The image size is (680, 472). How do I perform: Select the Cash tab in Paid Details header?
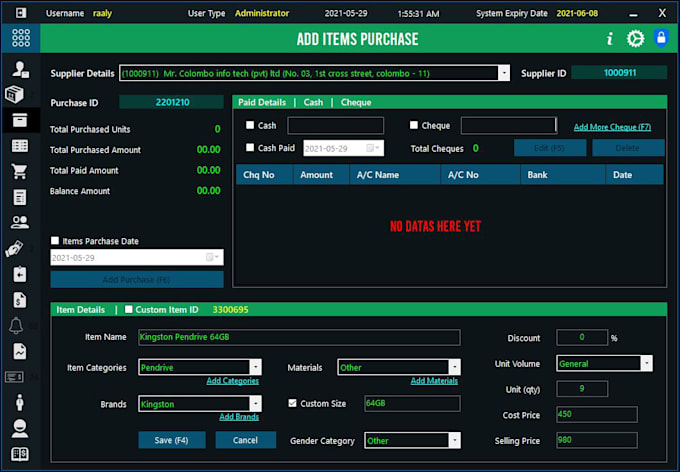(313, 102)
